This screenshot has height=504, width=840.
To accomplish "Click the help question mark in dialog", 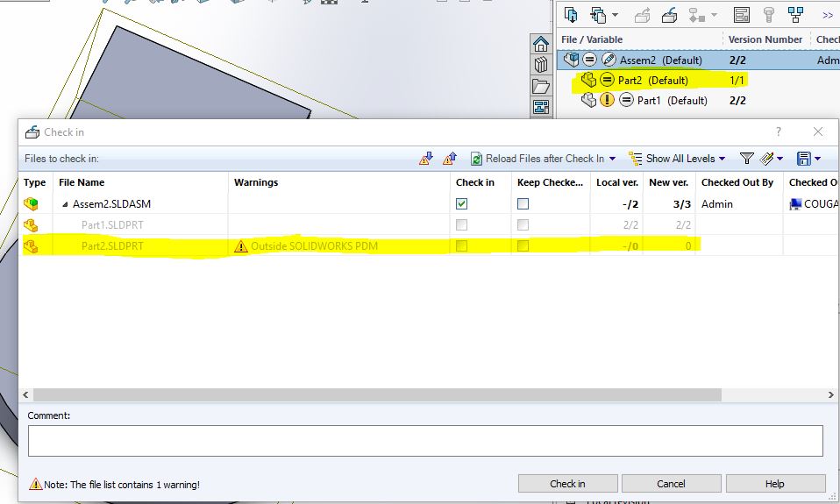I will pos(778,131).
